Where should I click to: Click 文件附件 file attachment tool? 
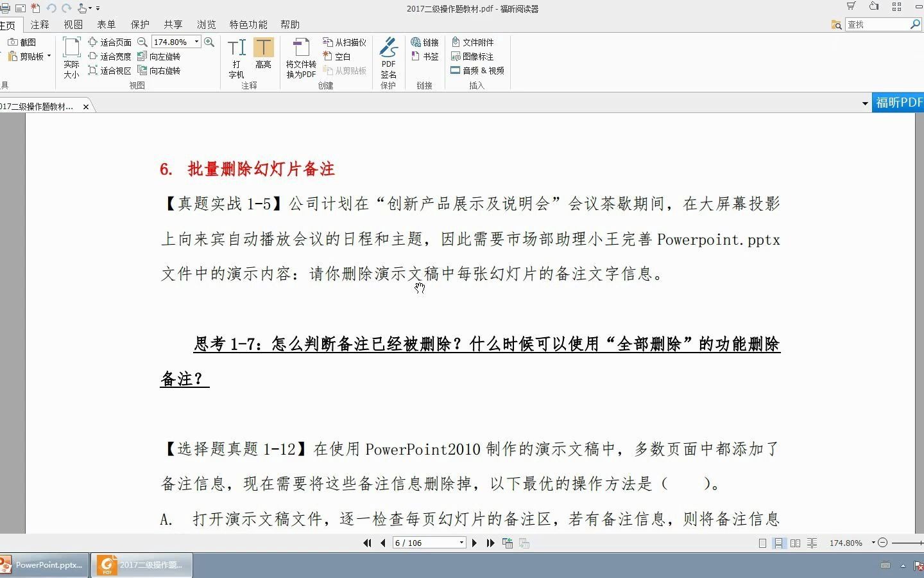(472, 42)
